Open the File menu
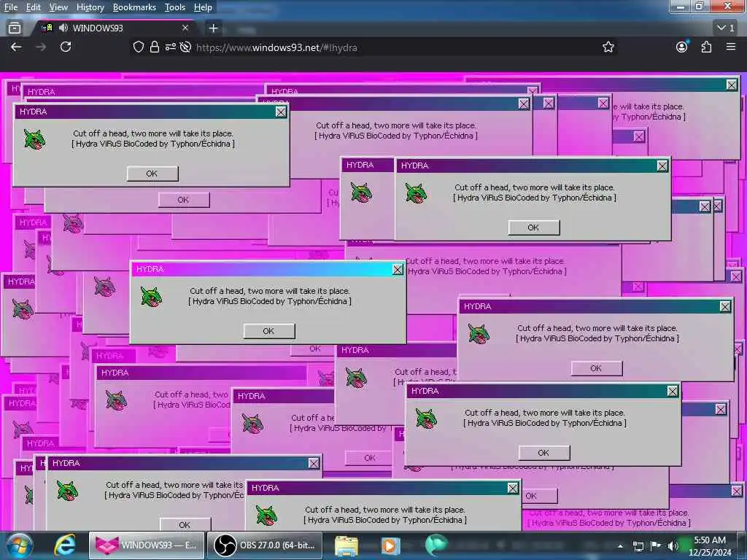 11,7
